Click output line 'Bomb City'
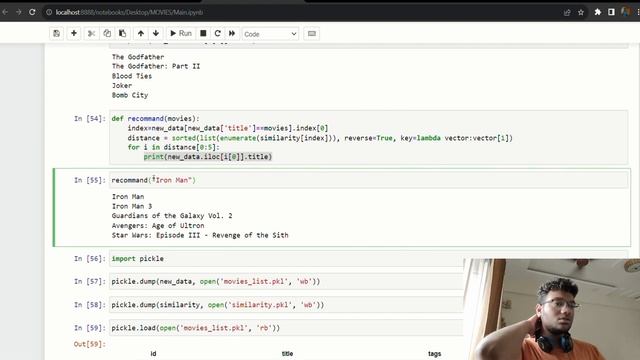Viewport: 640px width, 360px height. [130, 95]
